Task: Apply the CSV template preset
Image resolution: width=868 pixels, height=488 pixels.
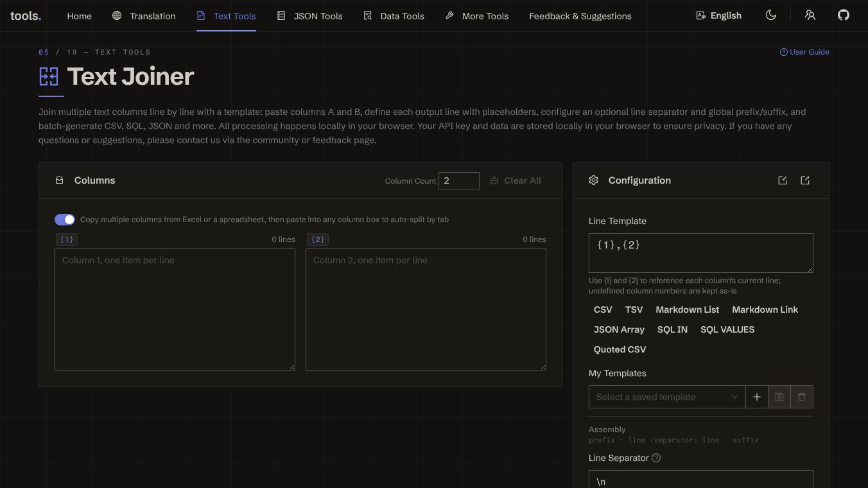Action: tap(603, 309)
